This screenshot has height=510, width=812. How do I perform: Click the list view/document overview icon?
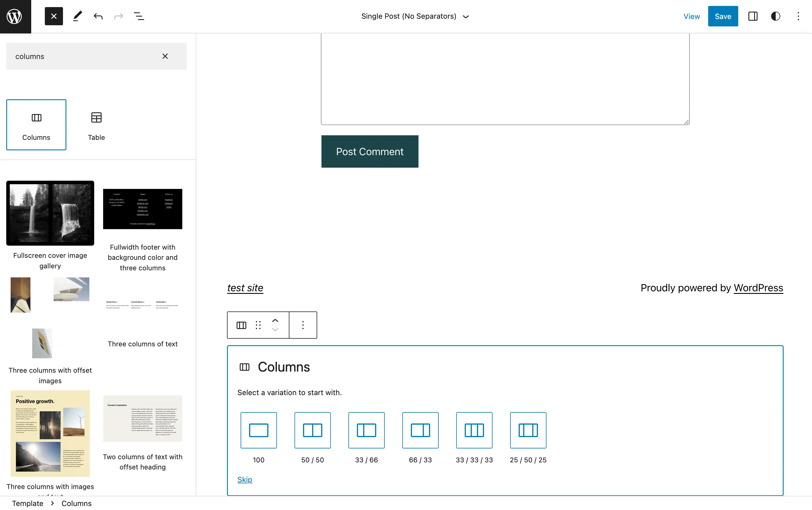click(x=139, y=16)
